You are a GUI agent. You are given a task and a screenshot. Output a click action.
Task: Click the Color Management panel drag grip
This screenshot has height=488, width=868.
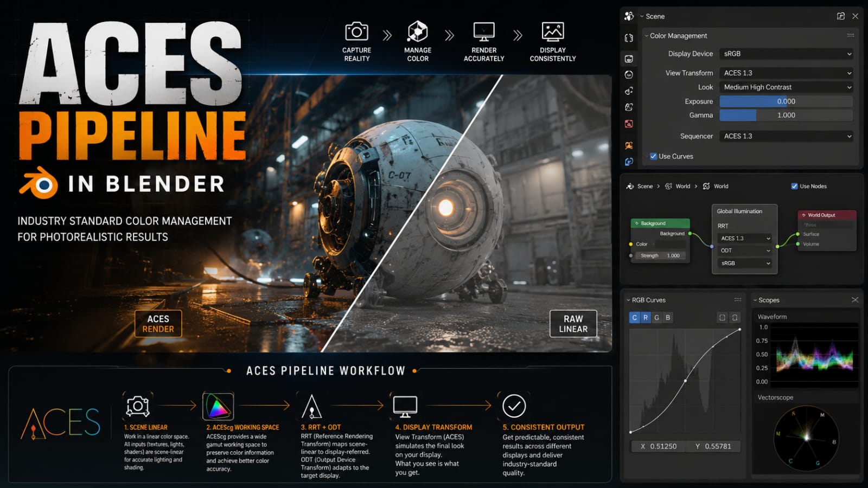[850, 35]
